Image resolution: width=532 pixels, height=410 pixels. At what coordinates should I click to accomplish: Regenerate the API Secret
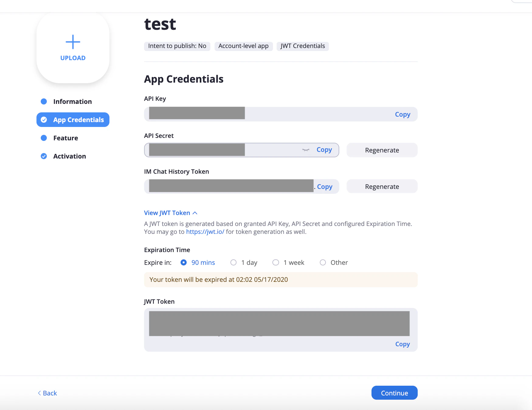click(x=382, y=150)
